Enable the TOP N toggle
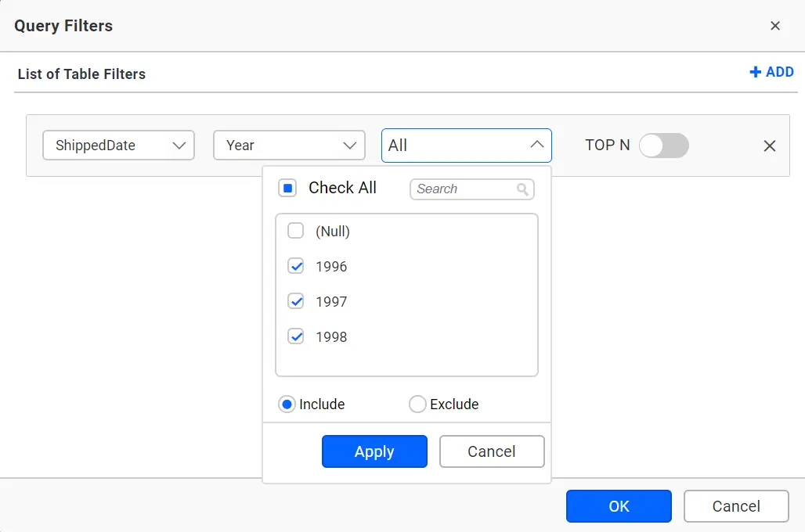The height and width of the screenshot is (532, 805). tap(663, 145)
